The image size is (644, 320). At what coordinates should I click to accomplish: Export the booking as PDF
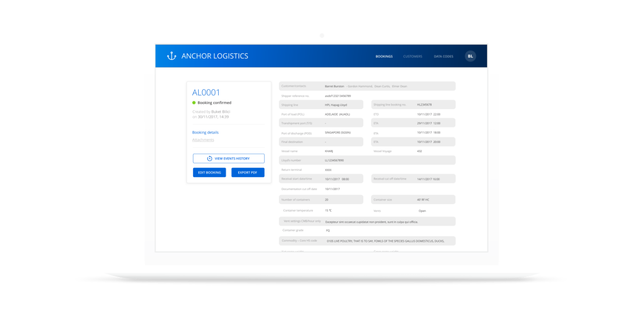pyautogui.click(x=248, y=172)
